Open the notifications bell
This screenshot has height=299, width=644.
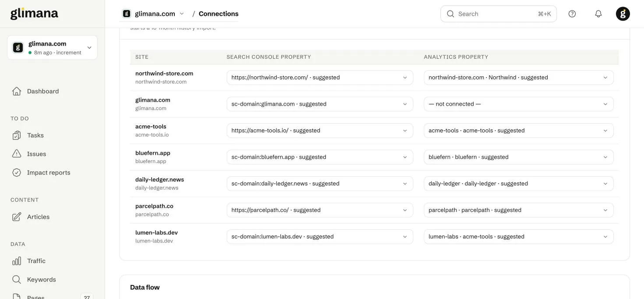(x=598, y=14)
